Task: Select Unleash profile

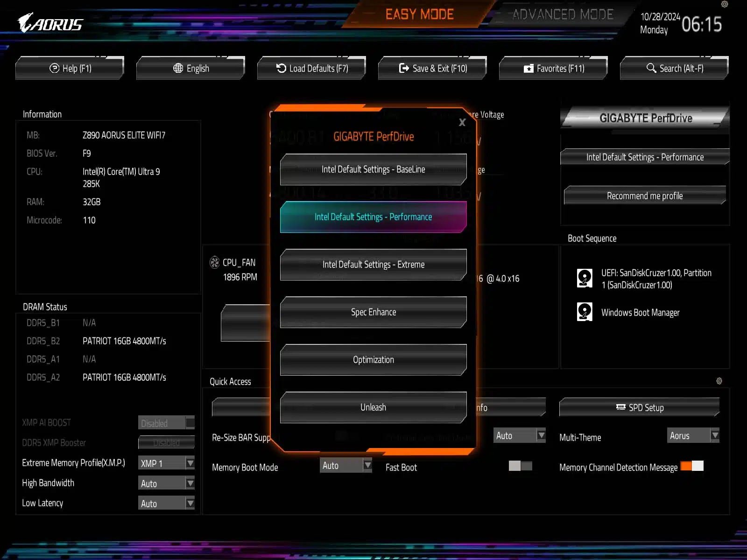Action: (x=373, y=407)
